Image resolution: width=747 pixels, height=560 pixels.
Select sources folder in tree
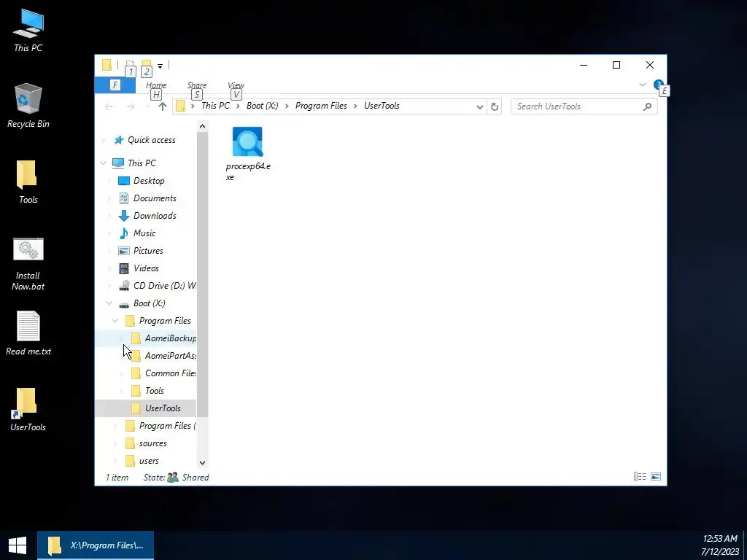152,443
